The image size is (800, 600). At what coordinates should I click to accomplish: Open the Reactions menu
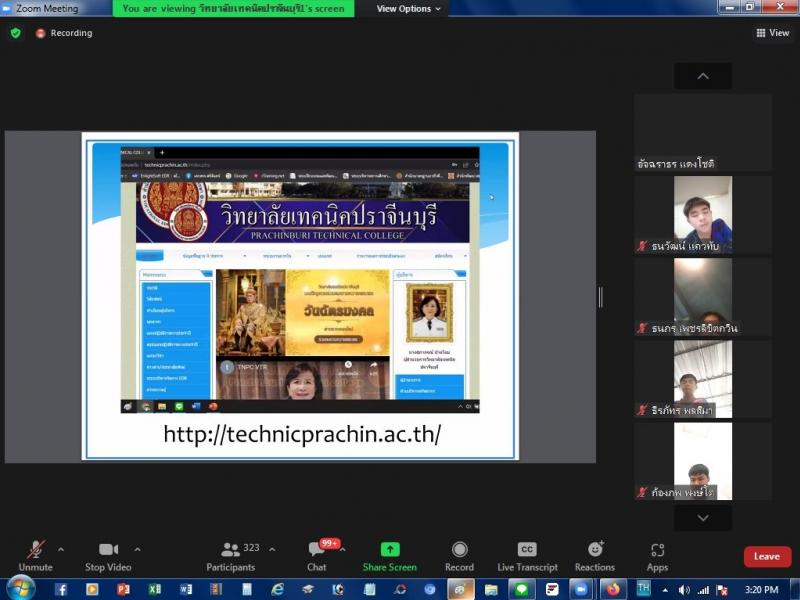coord(595,556)
